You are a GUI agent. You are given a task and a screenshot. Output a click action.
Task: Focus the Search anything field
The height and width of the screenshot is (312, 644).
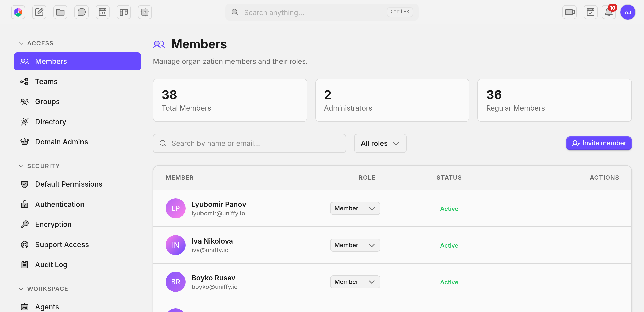322,12
